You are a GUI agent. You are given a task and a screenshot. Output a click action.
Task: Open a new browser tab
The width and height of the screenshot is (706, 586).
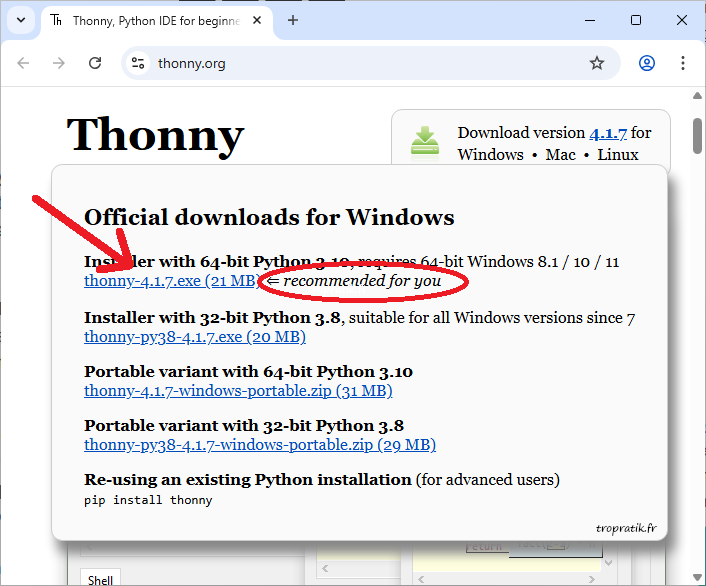pyautogui.click(x=293, y=20)
